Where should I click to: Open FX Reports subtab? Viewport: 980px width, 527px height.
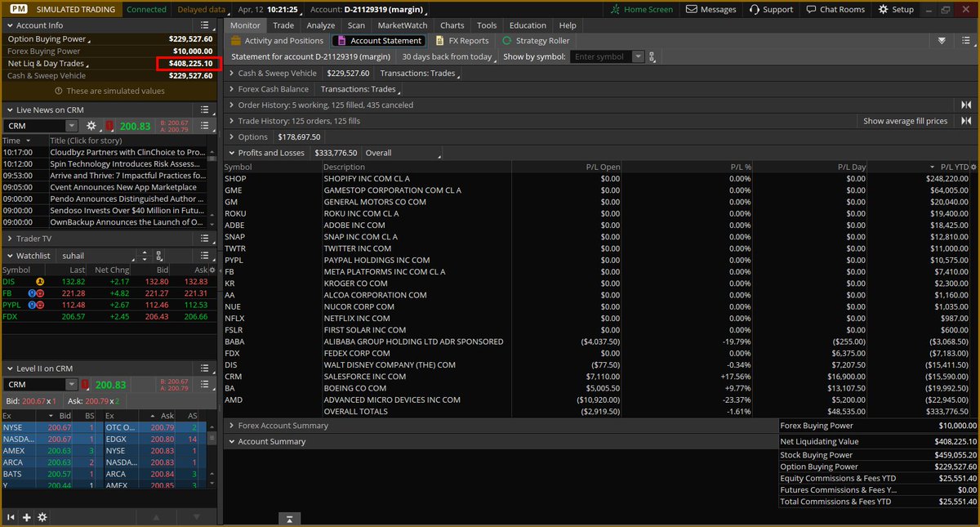(461, 41)
